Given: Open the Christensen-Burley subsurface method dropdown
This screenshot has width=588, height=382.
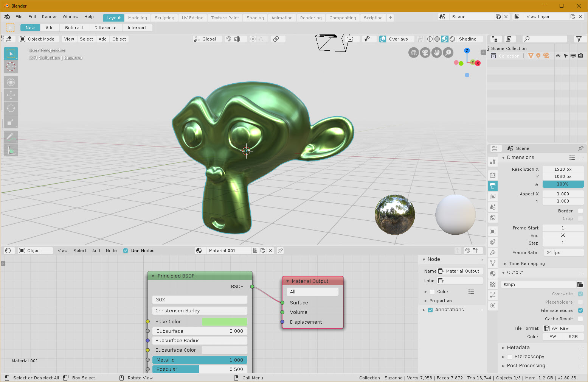Looking at the screenshot, I should tap(200, 310).
